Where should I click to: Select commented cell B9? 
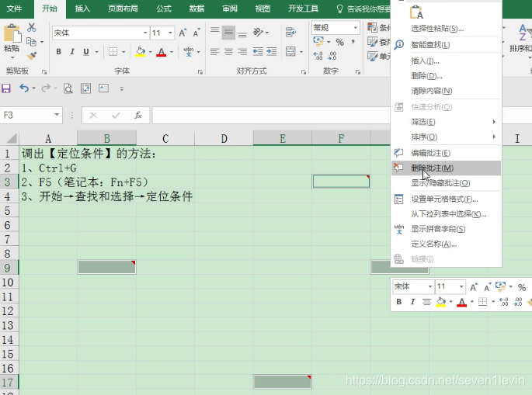(107, 267)
